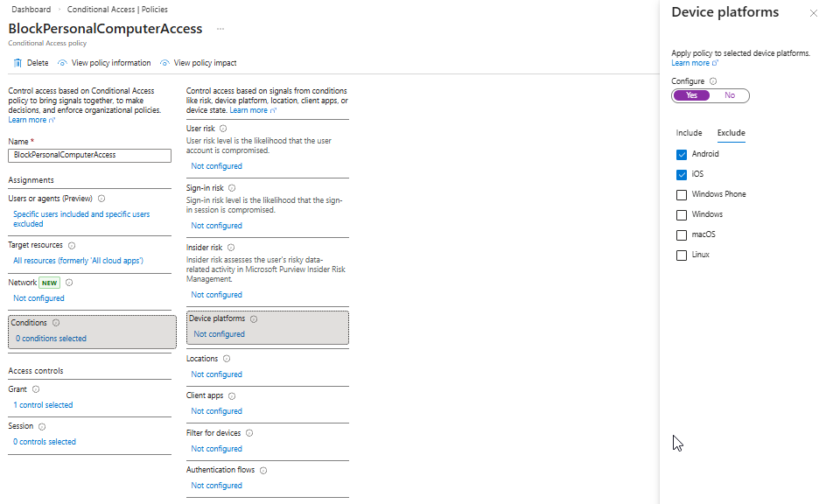The image size is (833, 504).
Task: Click info icon next to Client apps
Action: click(232, 395)
